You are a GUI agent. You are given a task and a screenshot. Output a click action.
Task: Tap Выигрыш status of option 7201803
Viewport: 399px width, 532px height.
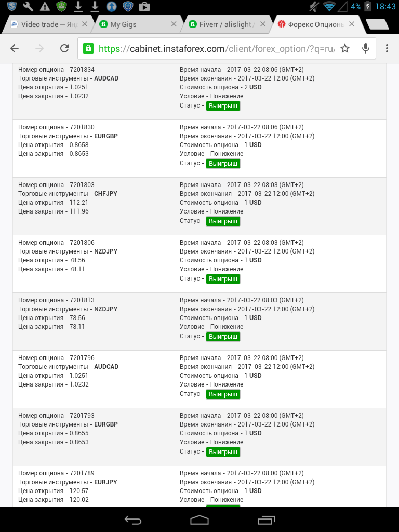(x=223, y=221)
